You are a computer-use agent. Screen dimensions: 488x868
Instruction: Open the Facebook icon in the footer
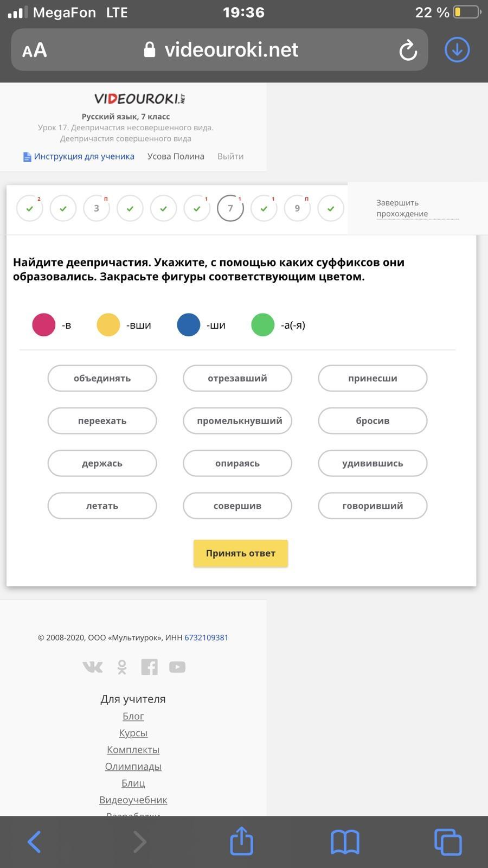(x=149, y=667)
